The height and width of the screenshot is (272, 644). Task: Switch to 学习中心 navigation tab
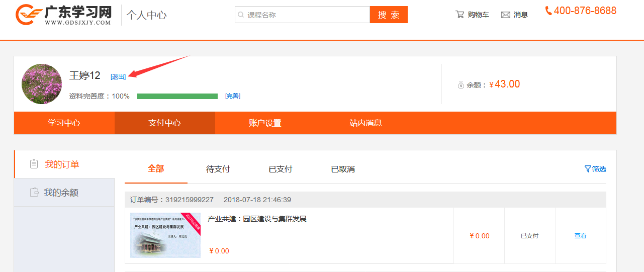pyautogui.click(x=64, y=123)
